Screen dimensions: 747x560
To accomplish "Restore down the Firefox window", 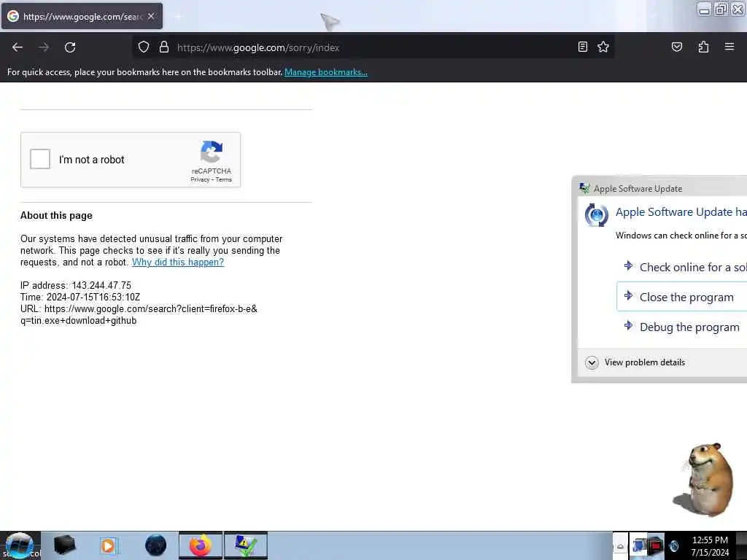I will click(721, 9).
